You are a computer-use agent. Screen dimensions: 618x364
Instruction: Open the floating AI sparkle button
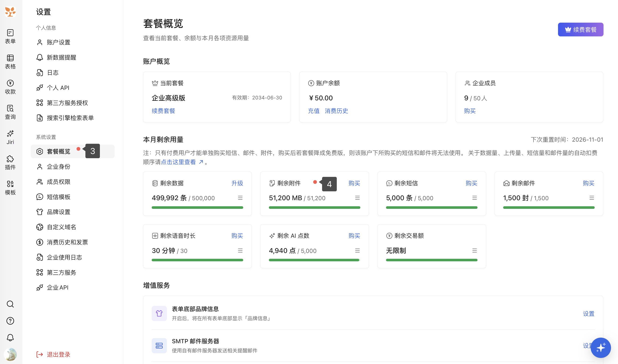pos(600,348)
